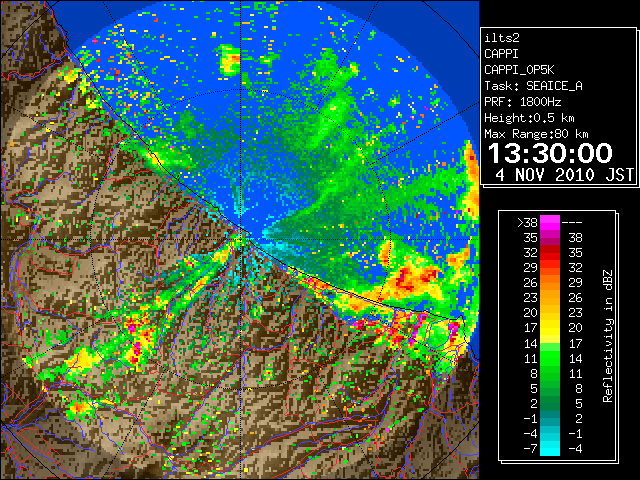Click the radar origin where the crosshair lines meet

[x=241, y=239]
